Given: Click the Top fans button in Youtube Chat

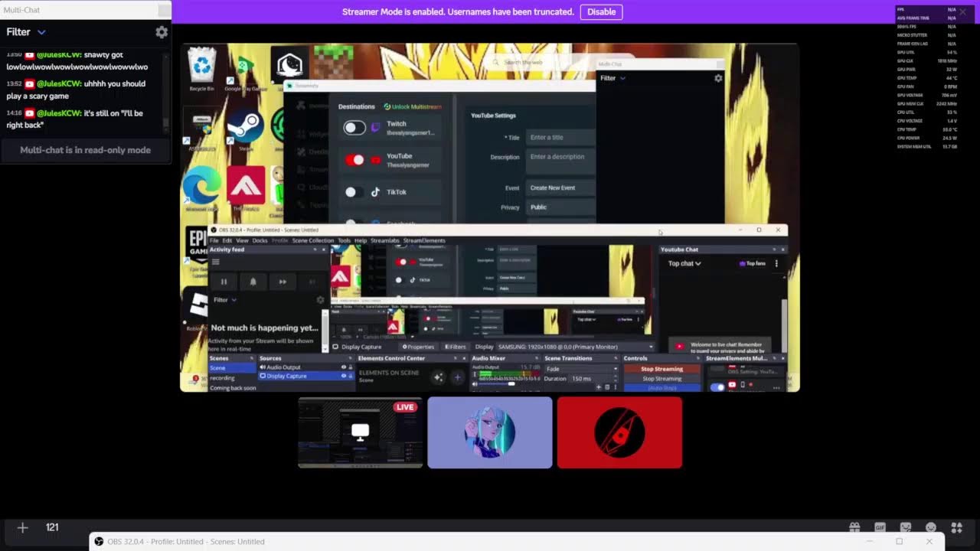Looking at the screenshot, I should (x=752, y=263).
